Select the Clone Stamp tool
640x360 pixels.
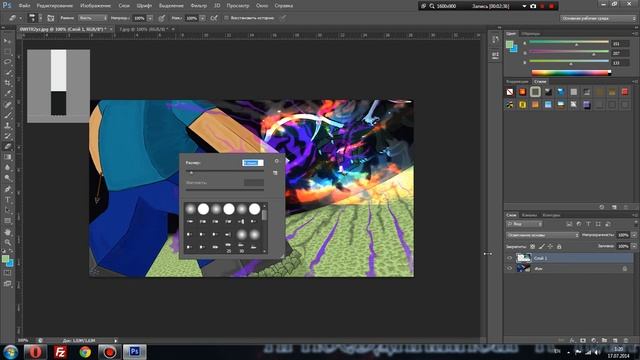[7, 125]
